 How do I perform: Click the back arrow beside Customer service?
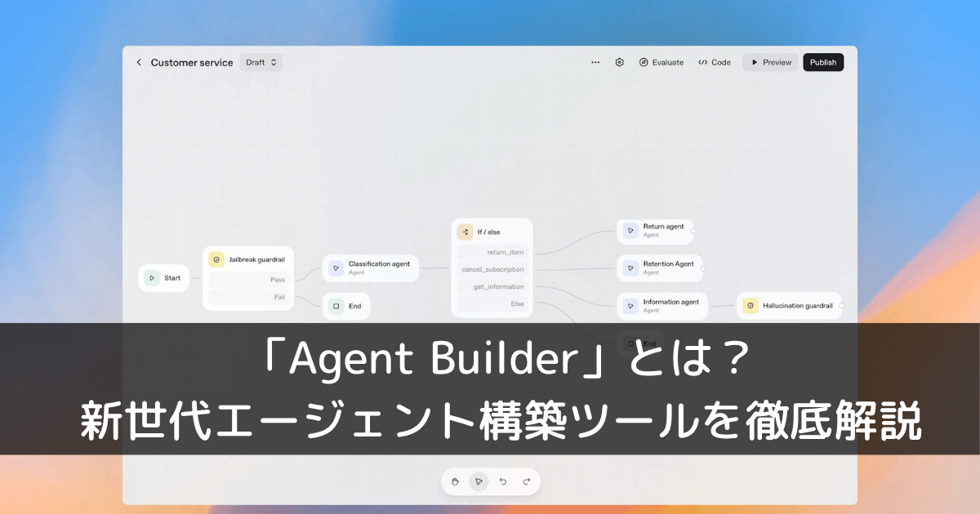pyautogui.click(x=139, y=63)
